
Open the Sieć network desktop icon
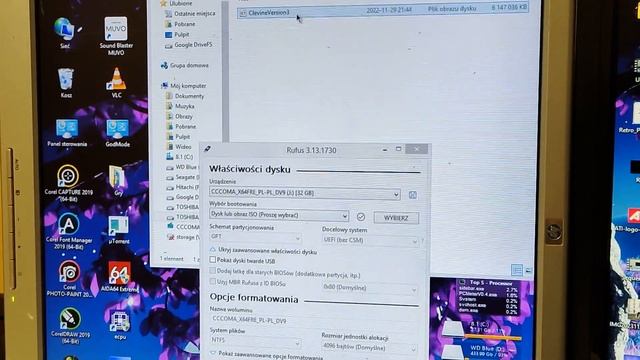[x=65, y=33]
